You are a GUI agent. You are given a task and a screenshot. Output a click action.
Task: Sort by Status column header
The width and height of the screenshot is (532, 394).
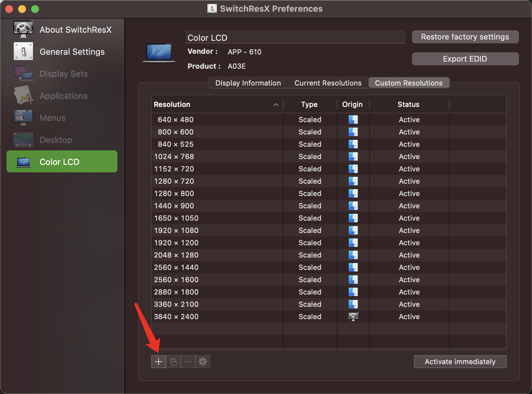point(409,104)
